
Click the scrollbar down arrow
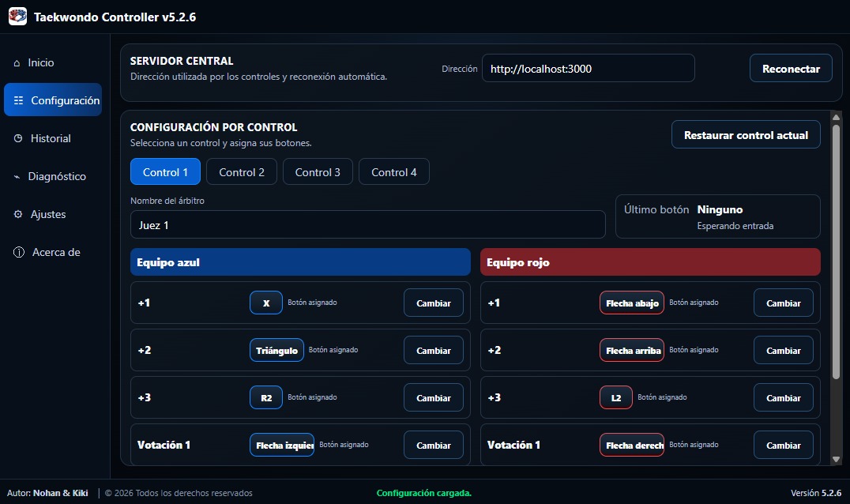836,459
